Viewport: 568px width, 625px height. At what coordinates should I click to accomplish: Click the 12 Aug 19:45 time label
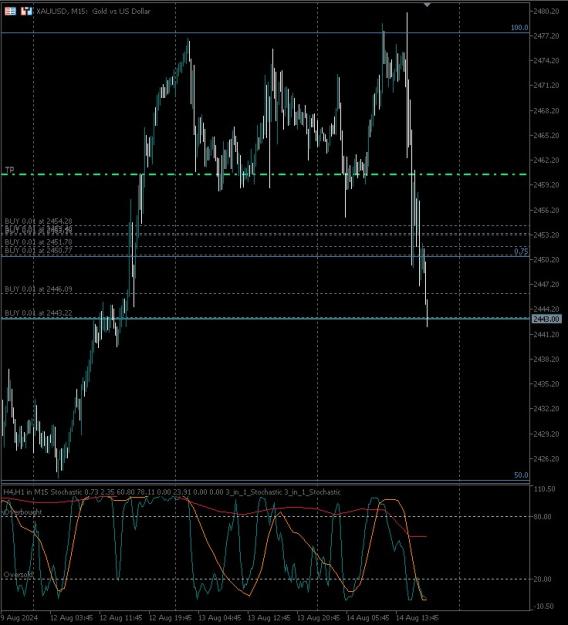tap(170, 618)
